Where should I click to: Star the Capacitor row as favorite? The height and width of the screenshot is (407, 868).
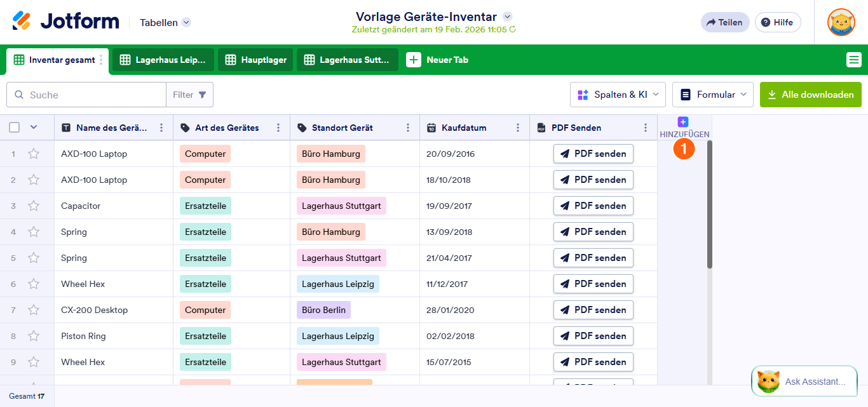[x=34, y=205]
